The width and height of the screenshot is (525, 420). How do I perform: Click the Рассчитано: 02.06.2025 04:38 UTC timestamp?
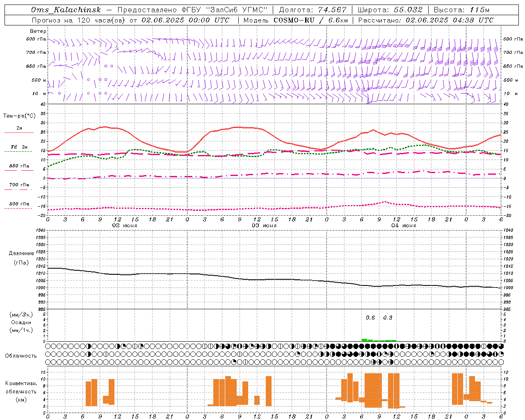click(x=426, y=20)
